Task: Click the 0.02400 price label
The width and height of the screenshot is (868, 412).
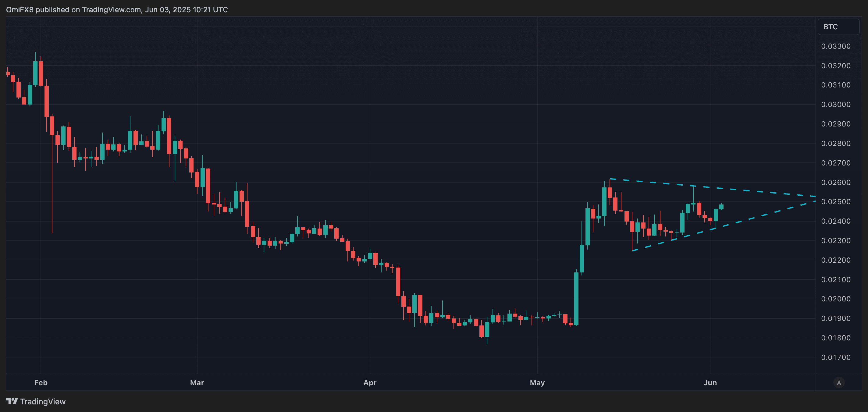Action: point(836,221)
